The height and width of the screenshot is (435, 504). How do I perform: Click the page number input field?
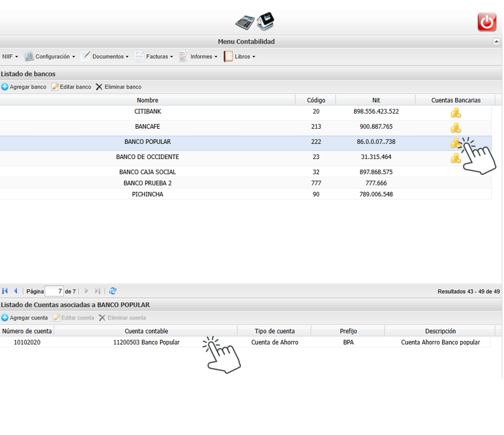pyautogui.click(x=54, y=291)
